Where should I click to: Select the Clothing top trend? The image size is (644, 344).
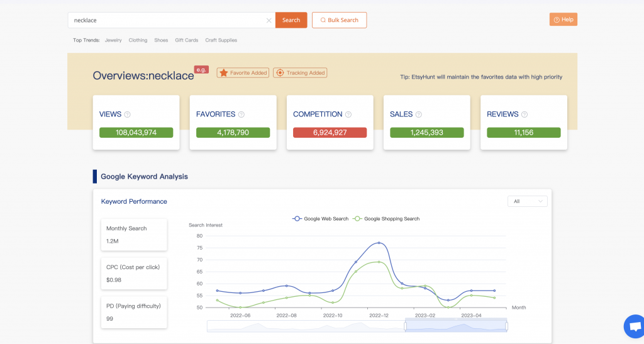[x=138, y=40]
